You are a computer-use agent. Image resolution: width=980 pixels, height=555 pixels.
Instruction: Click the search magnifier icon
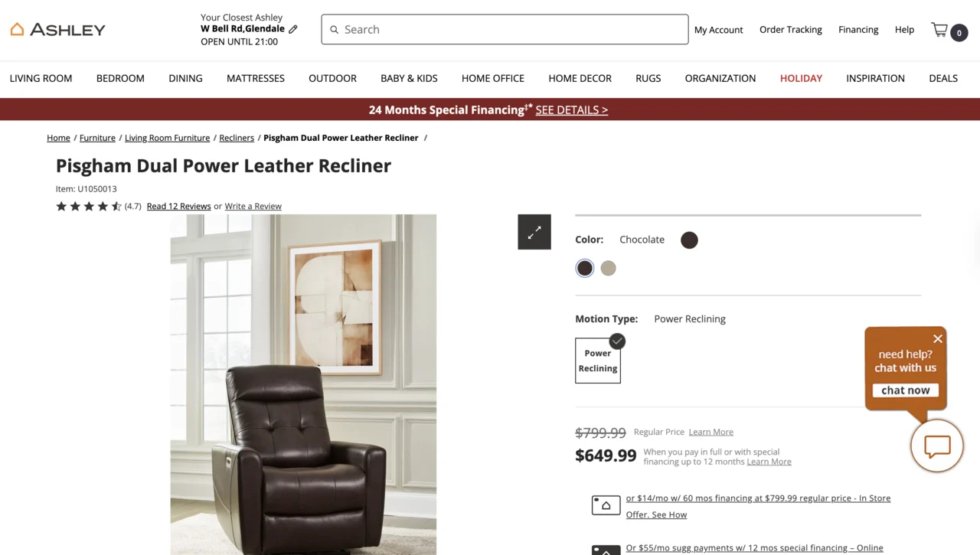pyautogui.click(x=334, y=30)
